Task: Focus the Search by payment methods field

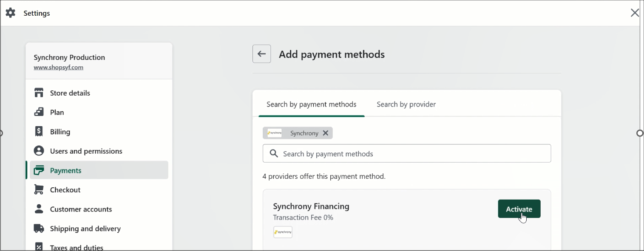Action: pos(407,153)
